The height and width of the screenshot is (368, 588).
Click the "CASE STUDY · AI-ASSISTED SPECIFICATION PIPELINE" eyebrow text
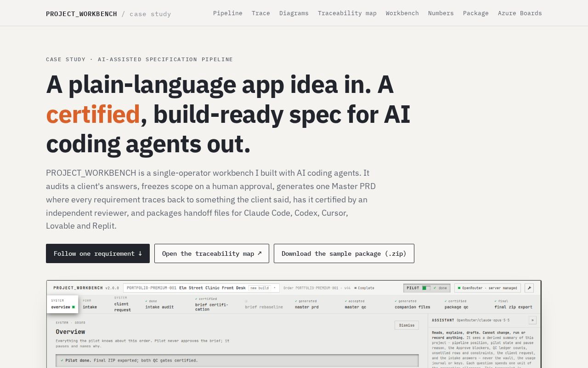pos(139,59)
